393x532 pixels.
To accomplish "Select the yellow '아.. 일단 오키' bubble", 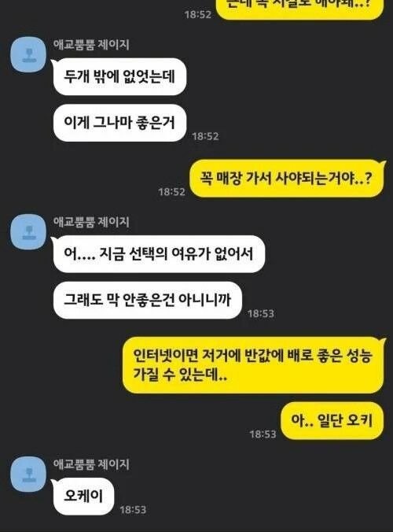I will tap(332, 421).
